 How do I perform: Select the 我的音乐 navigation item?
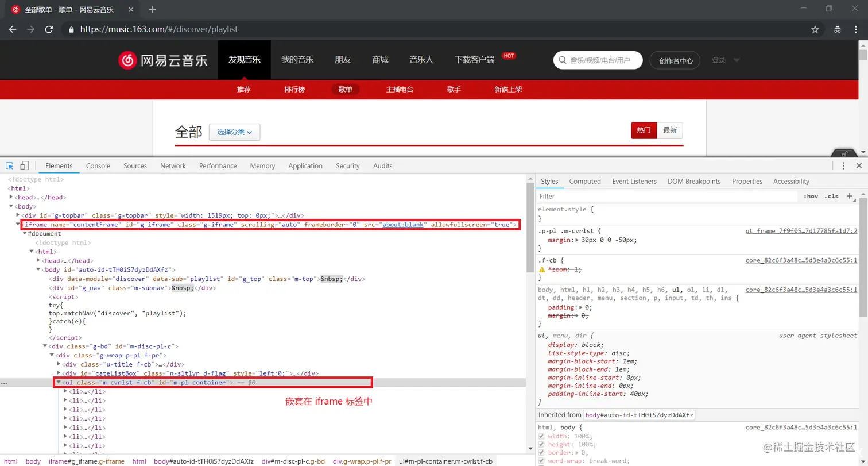[x=297, y=60]
